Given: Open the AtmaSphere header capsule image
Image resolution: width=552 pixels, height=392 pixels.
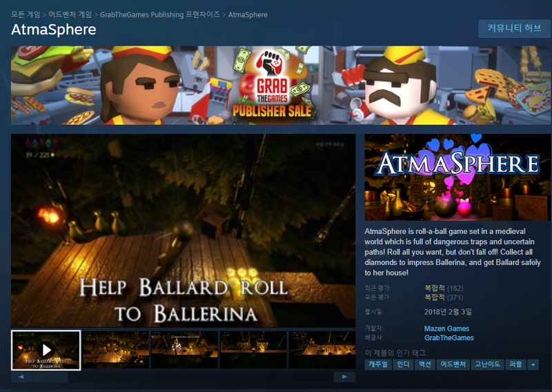Looking at the screenshot, I should tap(457, 177).
